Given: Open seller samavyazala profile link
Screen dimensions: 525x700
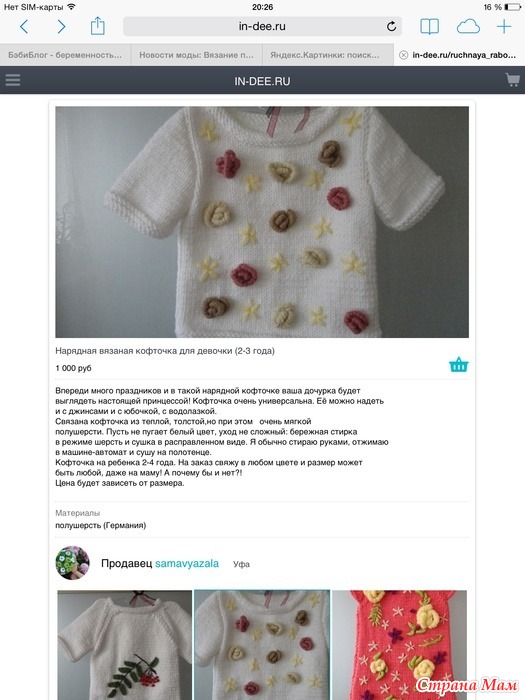Looking at the screenshot, I should (187, 563).
